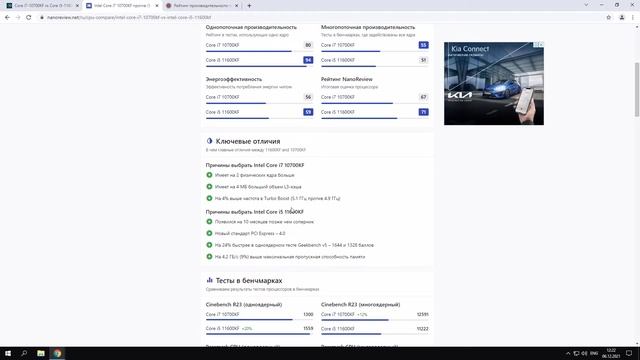Image resolution: width=640 pixels, height=360 pixels.
Task: Click the Ключевые отличия half-circle icon
Action: [x=209, y=141]
